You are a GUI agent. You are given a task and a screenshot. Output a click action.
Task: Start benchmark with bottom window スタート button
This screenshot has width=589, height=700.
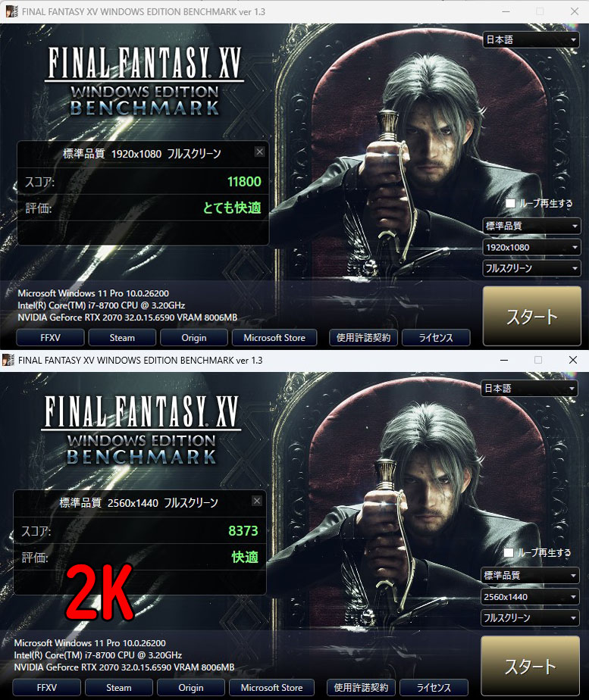pos(530,666)
